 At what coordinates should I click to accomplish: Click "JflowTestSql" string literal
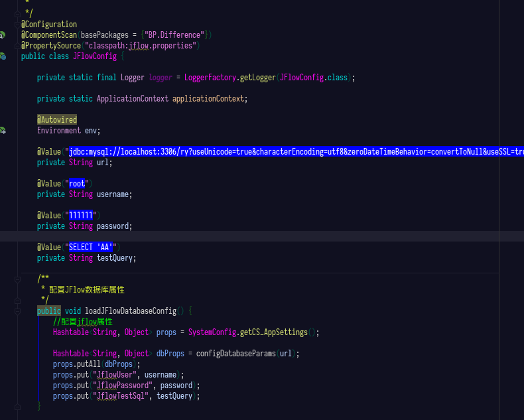pos(120,396)
